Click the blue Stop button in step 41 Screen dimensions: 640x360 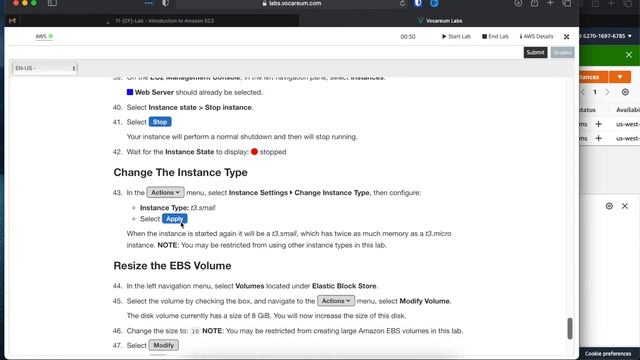(160, 122)
